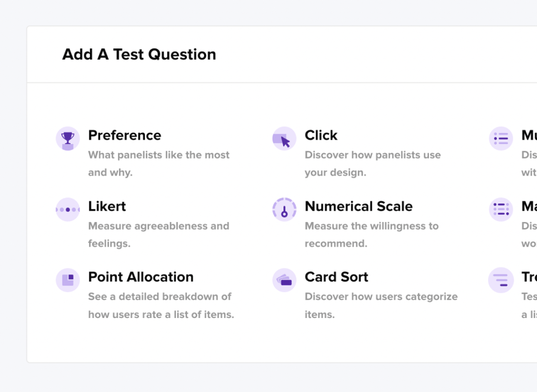Image resolution: width=537 pixels, height=392 pixels.
Task: Click the Preference trophy icon
Action: [68, 138]
